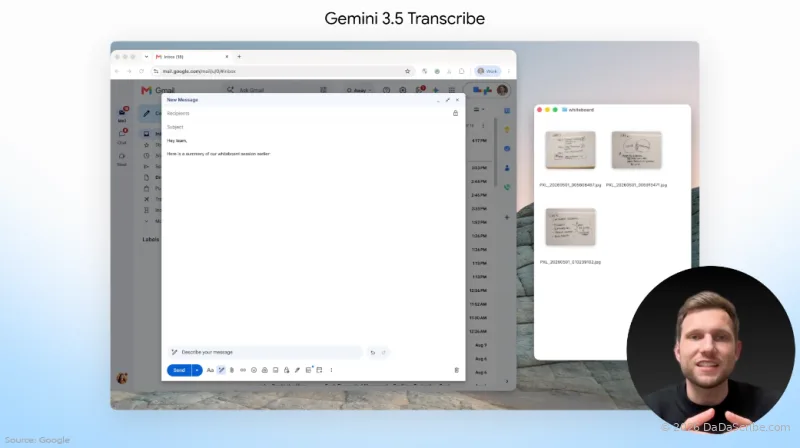The image size is (800, 448).
Task: Expand the side panel arrow at bottom right
Action: [x=507, y=381]
